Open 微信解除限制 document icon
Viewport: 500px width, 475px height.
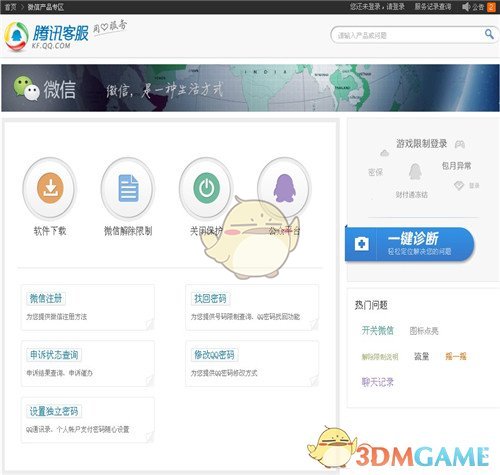128,188
